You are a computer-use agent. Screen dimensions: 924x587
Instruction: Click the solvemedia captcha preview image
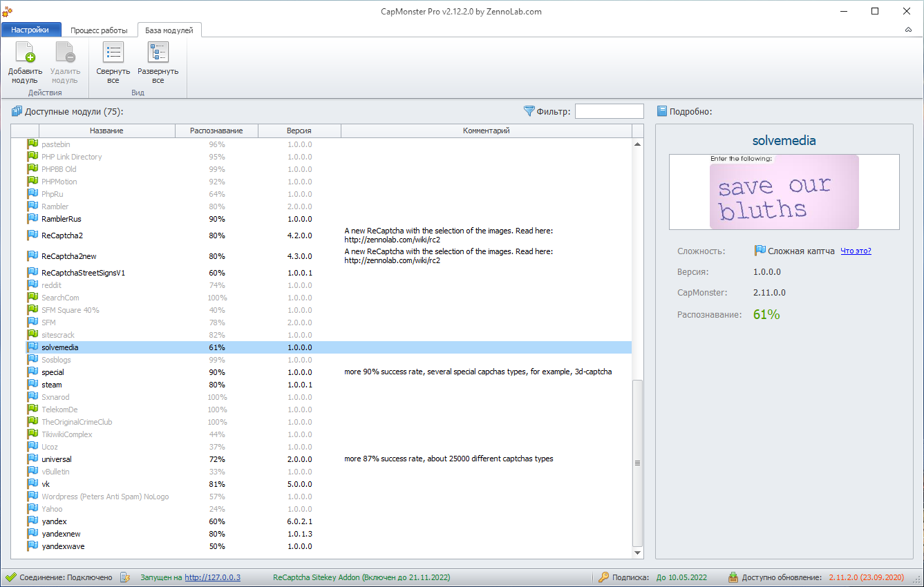tap(784, 192)
